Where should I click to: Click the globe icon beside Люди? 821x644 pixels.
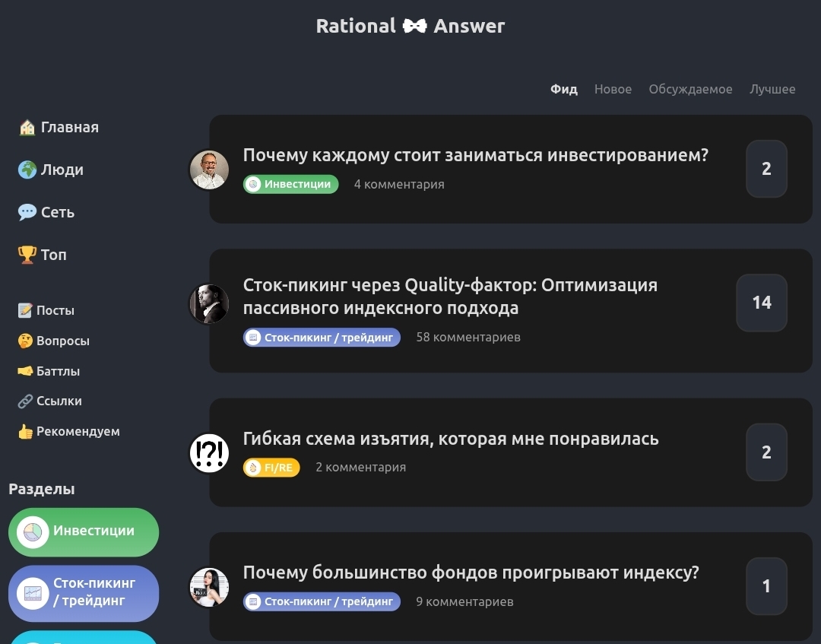click(x=27, y=170)
